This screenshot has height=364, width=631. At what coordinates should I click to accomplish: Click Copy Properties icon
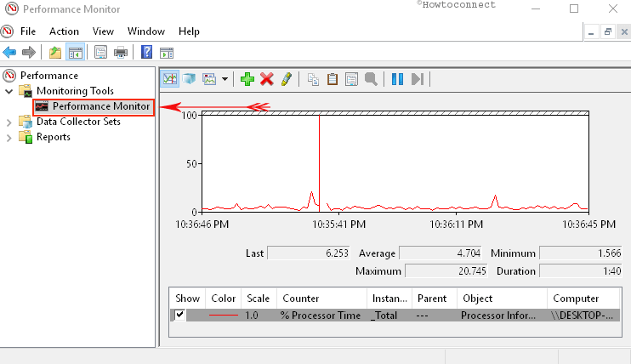(x=313, y=79)
